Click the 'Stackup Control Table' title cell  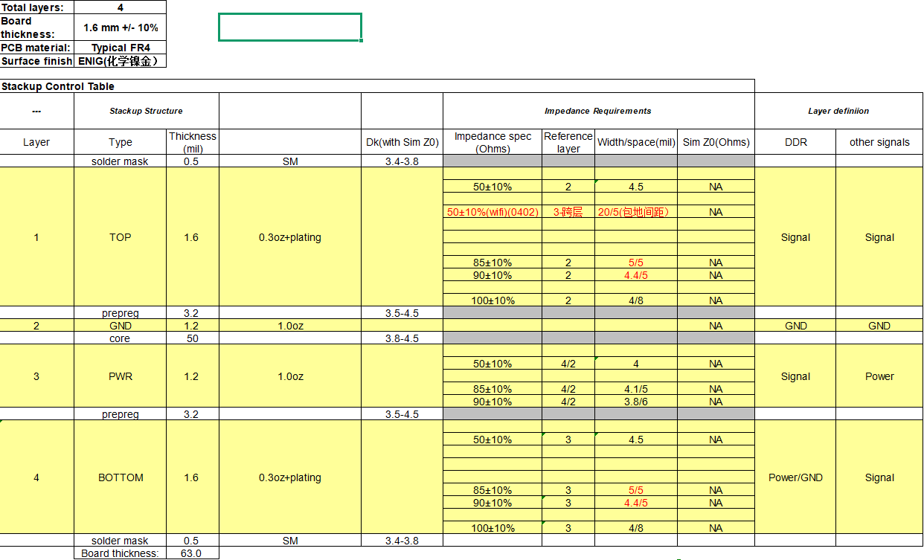point(58,86)
